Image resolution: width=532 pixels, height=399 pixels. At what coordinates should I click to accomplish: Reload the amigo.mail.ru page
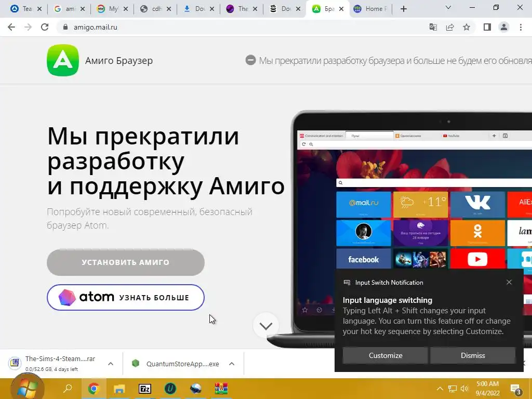45,27
